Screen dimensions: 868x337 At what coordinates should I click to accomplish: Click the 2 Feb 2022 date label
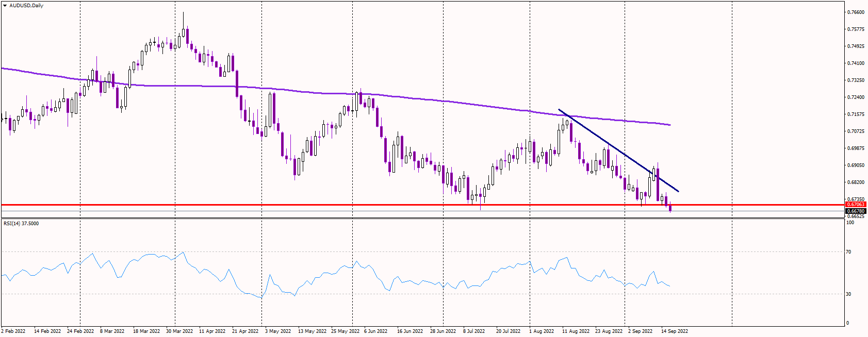point(13,331)
